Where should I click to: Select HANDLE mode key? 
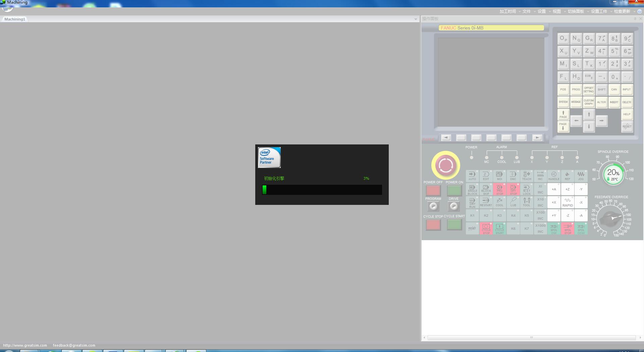point(554,176)
